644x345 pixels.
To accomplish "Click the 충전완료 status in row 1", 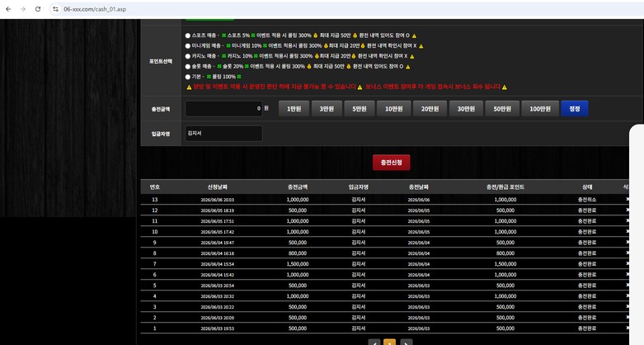I will (x=587, y=328).
